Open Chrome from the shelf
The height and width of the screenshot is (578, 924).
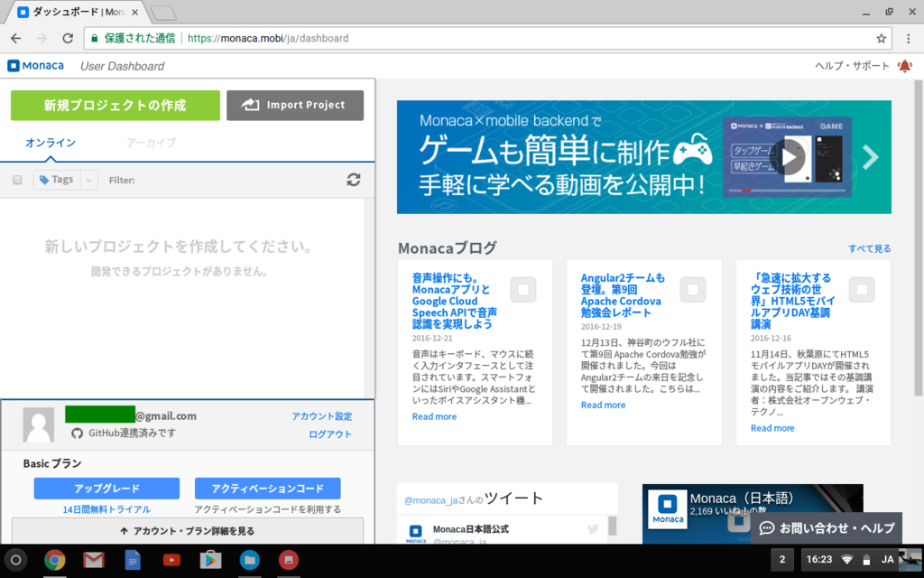tap(54, 560)
